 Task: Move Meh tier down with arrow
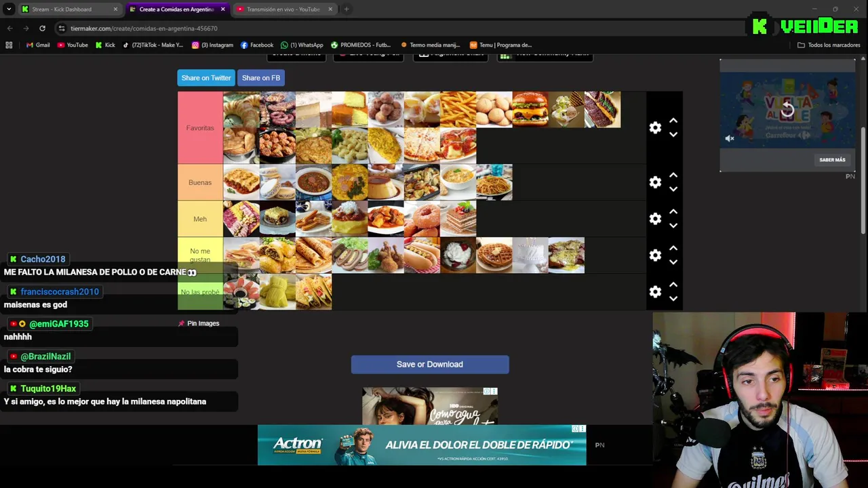[673, 226]
